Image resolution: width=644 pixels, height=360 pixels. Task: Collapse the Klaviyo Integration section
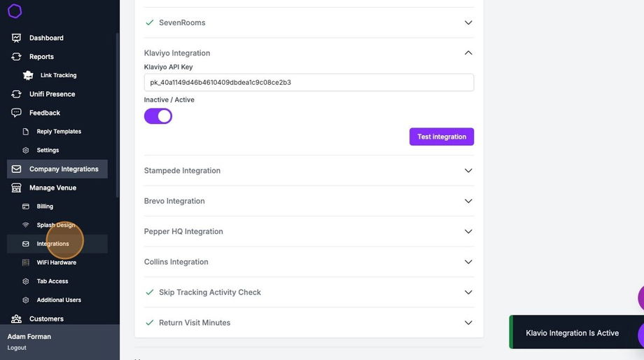468,53
